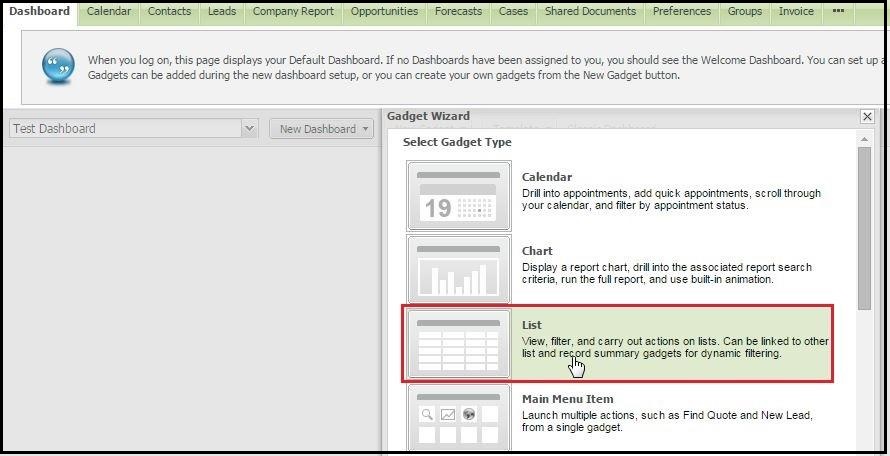Open the Shared Documents tab
Image resolution: width=890 pixels, height=456 pixels.
pos(590,12)
